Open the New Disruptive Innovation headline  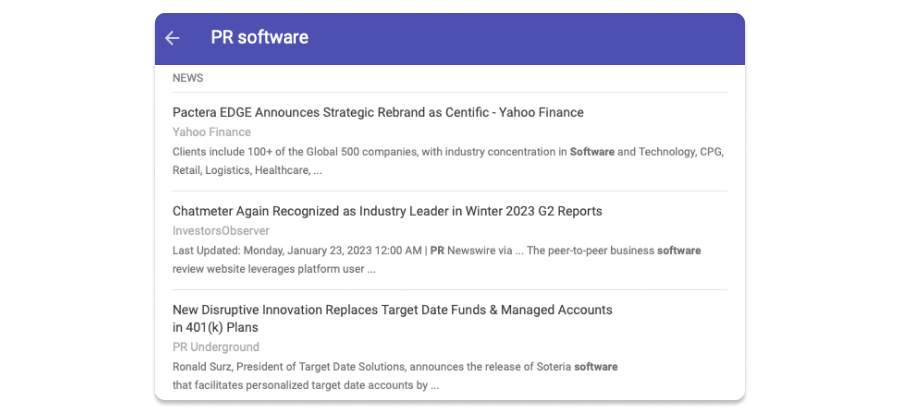(x=392, y=310)
